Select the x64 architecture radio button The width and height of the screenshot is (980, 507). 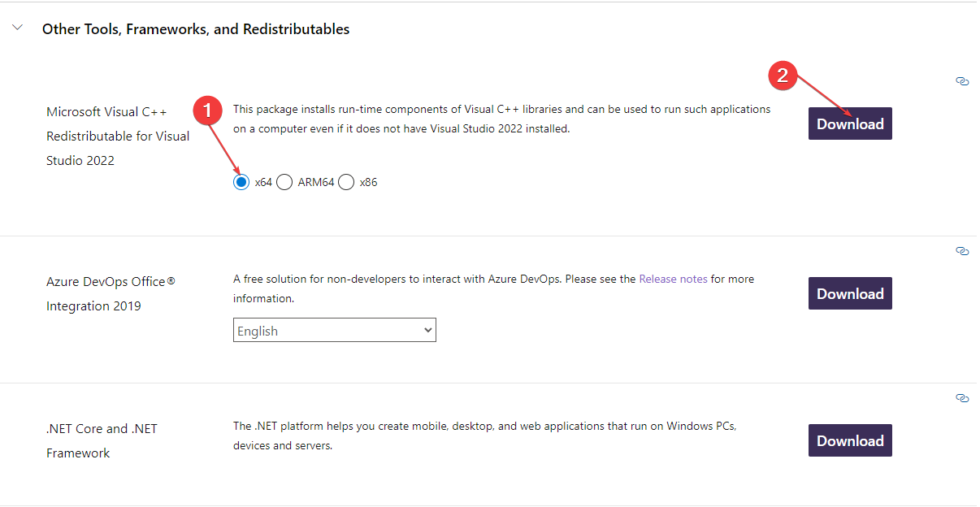[241, 182]
